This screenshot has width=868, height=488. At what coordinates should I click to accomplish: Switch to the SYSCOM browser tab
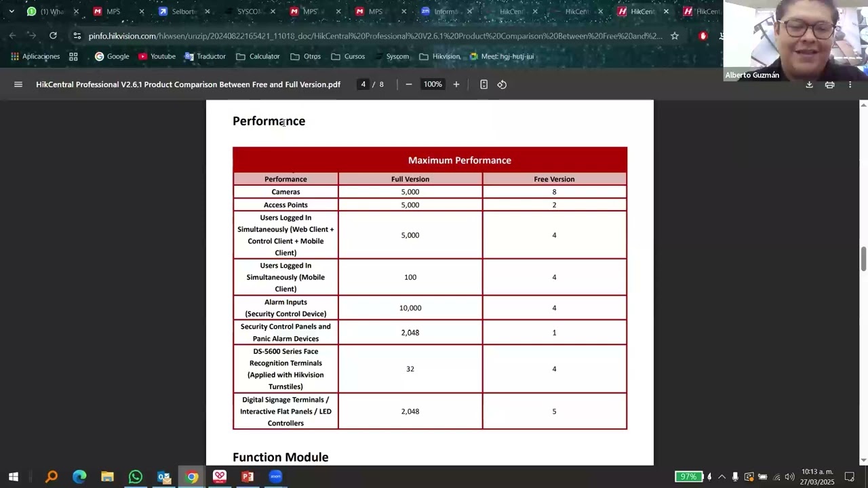pos(249,12)
